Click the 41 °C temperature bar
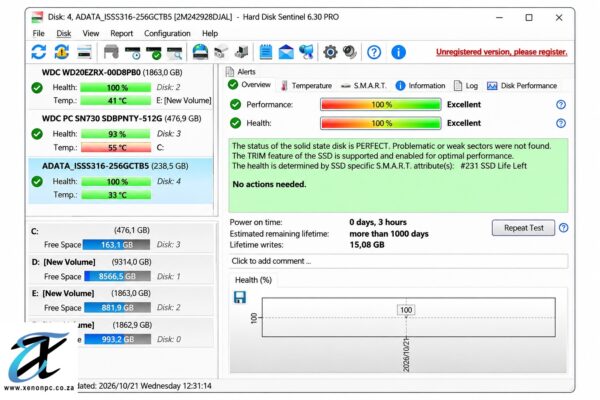The height and width of the screenshot is (400, 600). [x=116, y=101]
